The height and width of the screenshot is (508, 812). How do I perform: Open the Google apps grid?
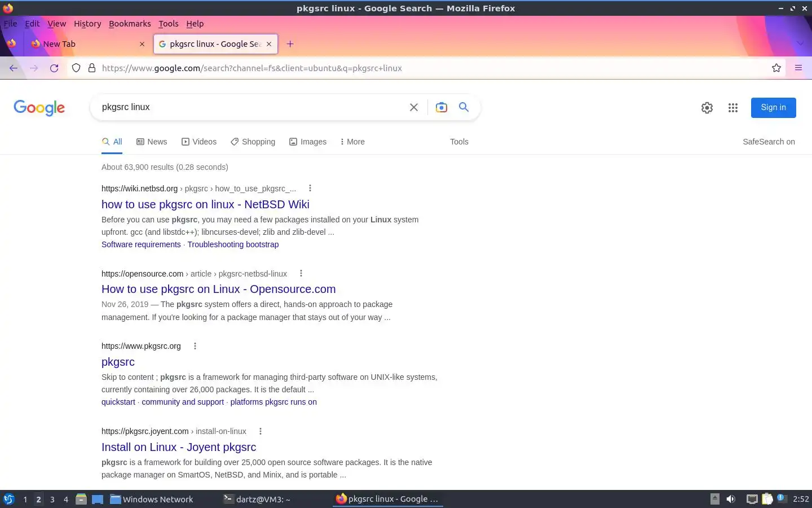click(x=733, y=108)
